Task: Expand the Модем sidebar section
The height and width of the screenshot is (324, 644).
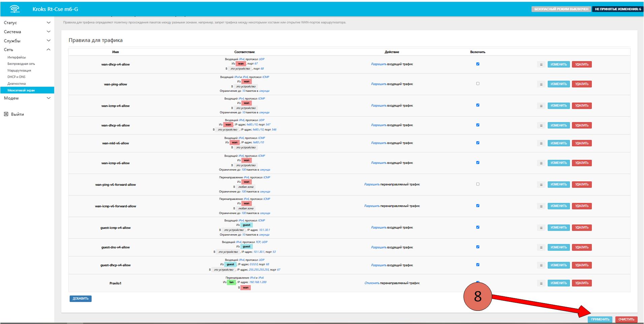Action: [27, 98]
